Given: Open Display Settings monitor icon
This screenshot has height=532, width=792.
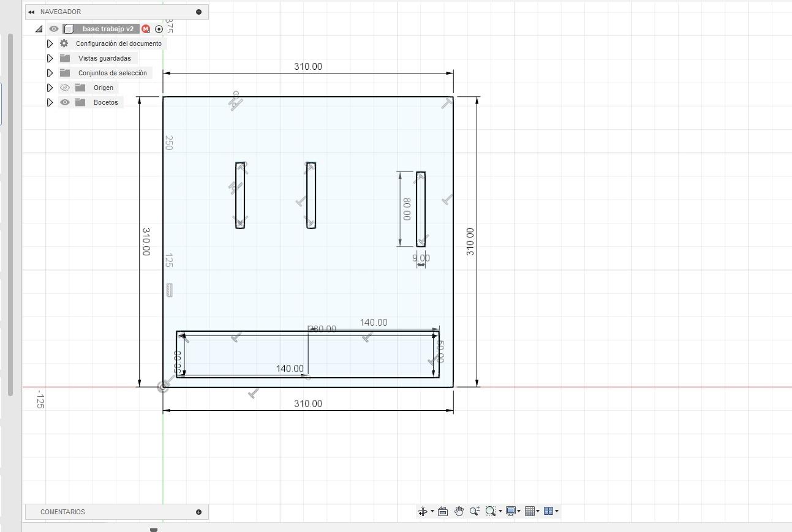Looking at the screenshot, I should coord(510,511).
